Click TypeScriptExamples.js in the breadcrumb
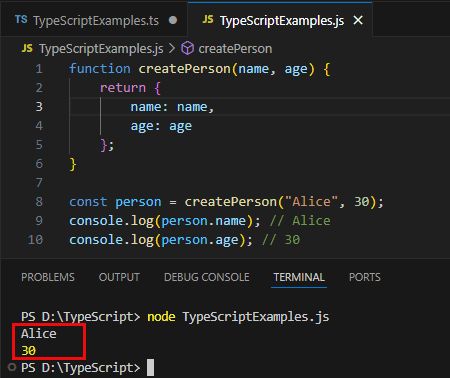 click(x=101, y=49)
